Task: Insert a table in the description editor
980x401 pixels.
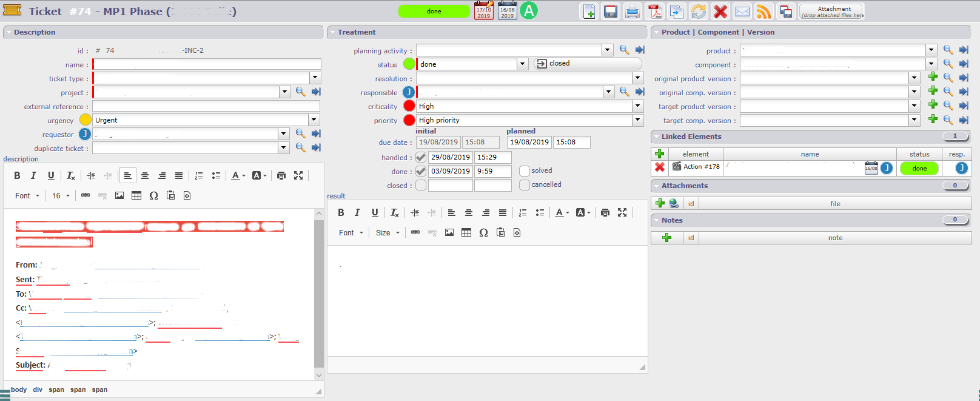Action: 136,195
